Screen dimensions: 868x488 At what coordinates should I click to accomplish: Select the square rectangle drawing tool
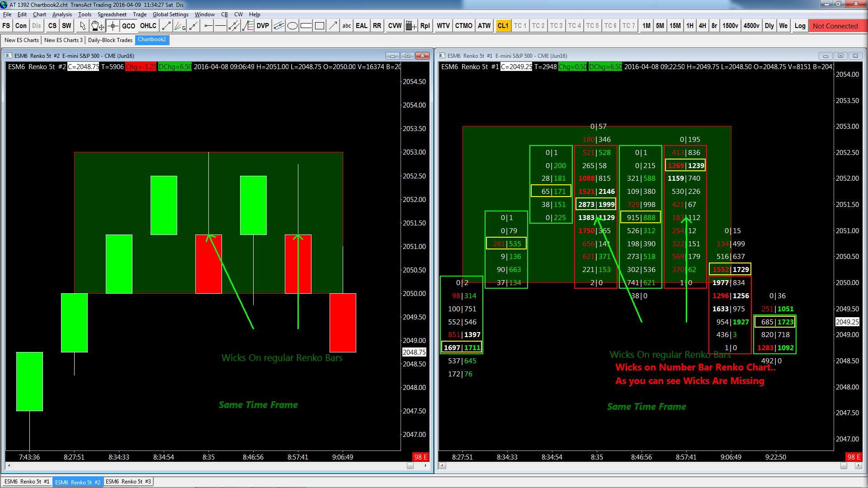point(320,26)
